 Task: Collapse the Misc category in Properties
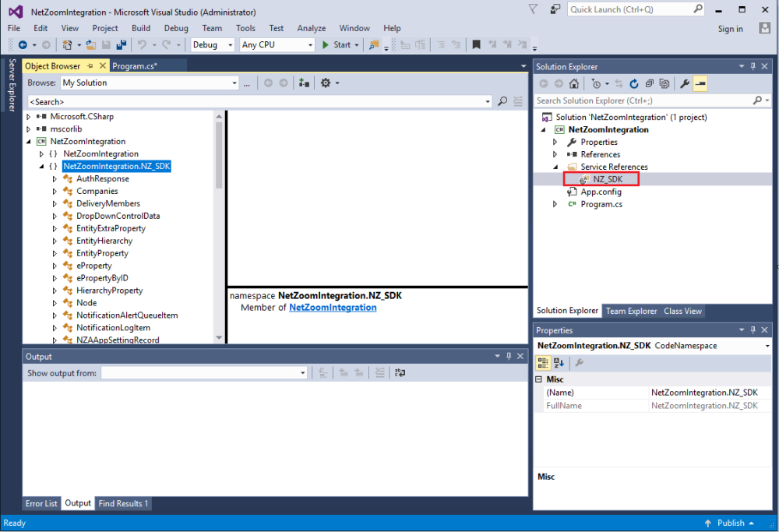538,379
